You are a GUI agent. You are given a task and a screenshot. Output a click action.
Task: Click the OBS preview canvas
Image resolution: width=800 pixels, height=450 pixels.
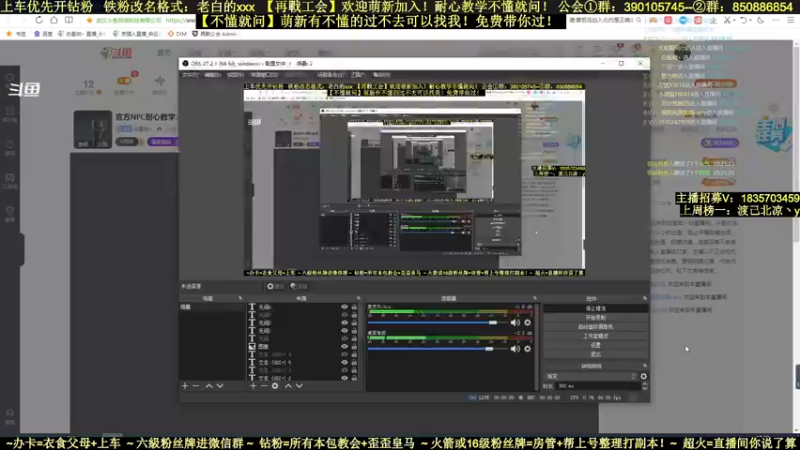pyautogui.click(x=414, y=180)
